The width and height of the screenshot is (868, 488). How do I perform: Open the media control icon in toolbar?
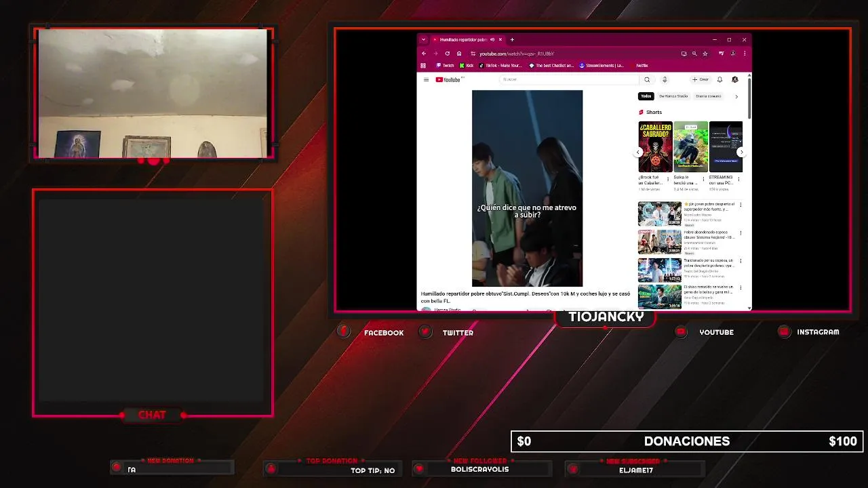coord(722,54)
